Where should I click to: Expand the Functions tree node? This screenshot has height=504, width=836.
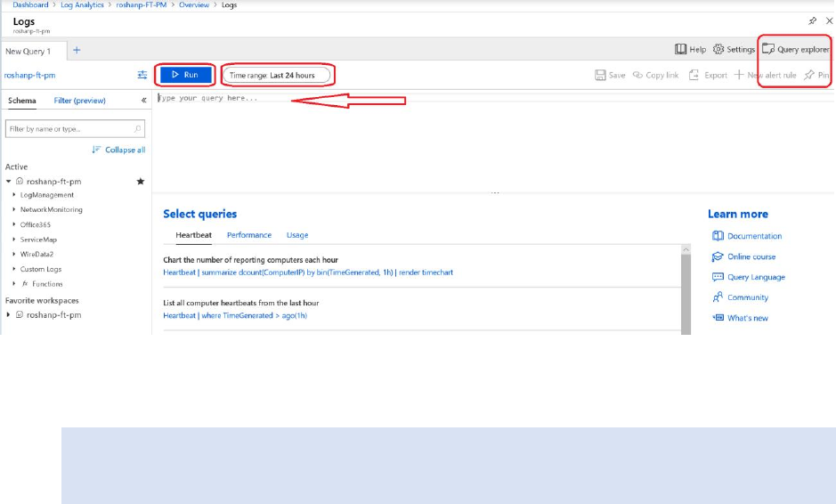(14, 284)
